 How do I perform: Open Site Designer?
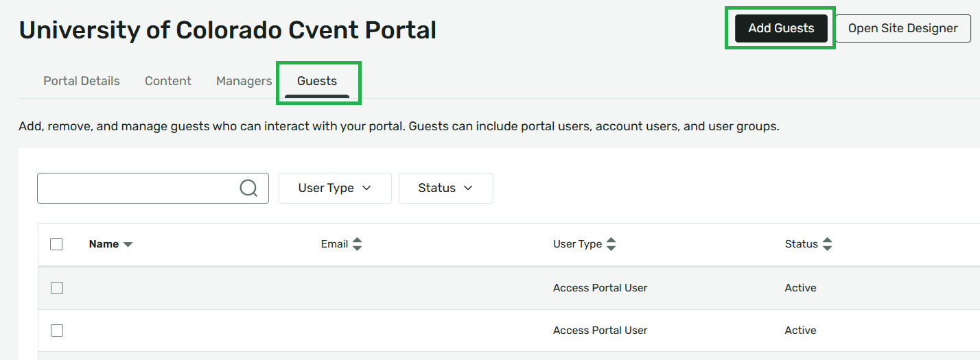pyautogui.click(x=903, y=28)
